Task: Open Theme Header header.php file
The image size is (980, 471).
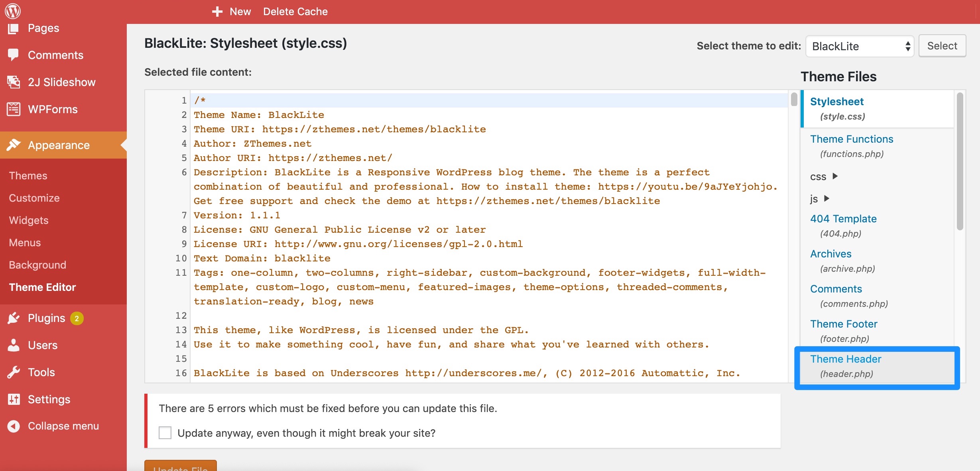Action: pos(877,366)
